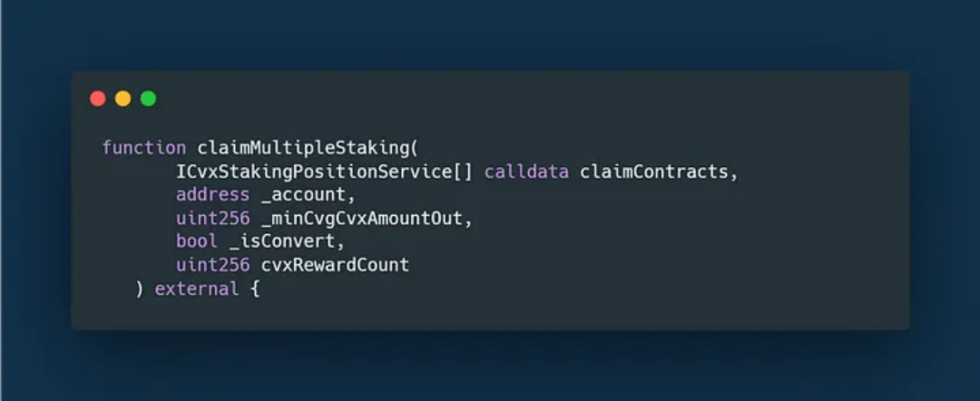Click the closing parenthesis before external
This screenshot has width=980, height=401.
pyautogui.click(x=139, y=289)
